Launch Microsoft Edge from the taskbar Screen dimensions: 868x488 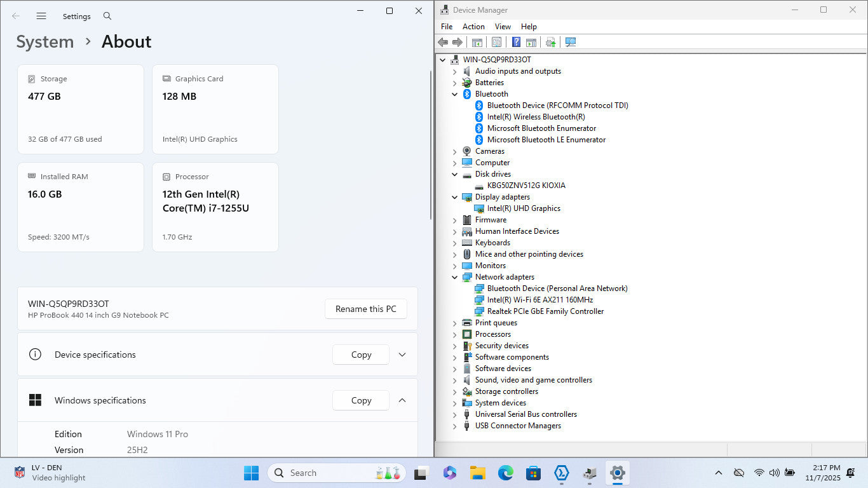point(505,473)
